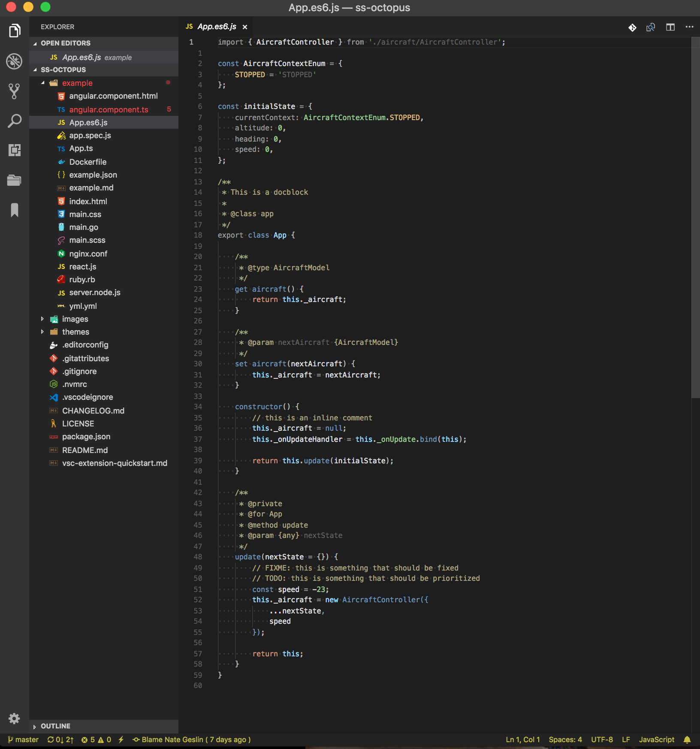Viewport: 700px width, 749px height.
Task: Open the Bookmarks view icon
Action: (15, 210)
